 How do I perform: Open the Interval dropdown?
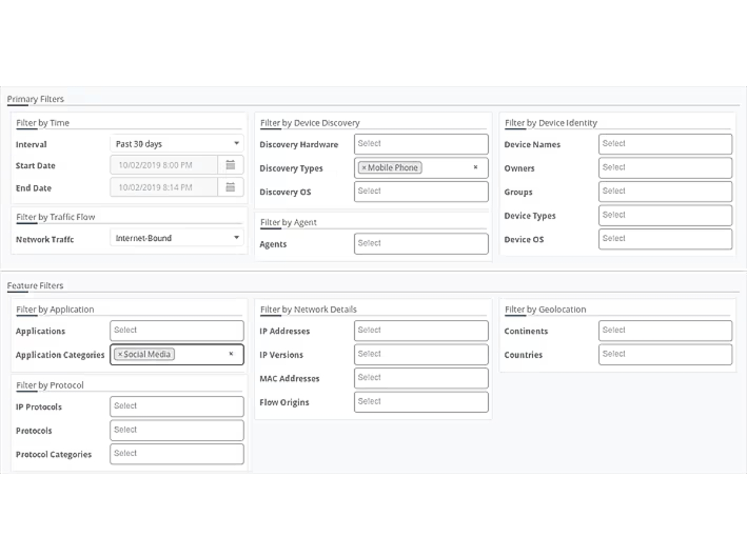(177, 144)
